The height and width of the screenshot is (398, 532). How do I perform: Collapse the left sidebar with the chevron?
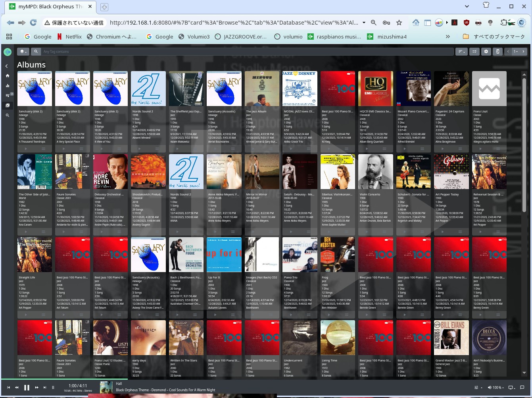(7, 66)
